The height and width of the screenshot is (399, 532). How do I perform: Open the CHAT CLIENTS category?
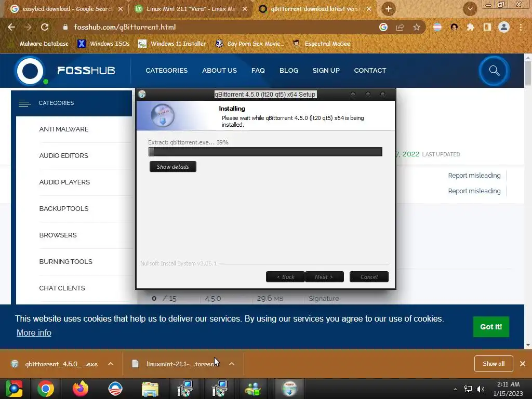tap(62, 288)
